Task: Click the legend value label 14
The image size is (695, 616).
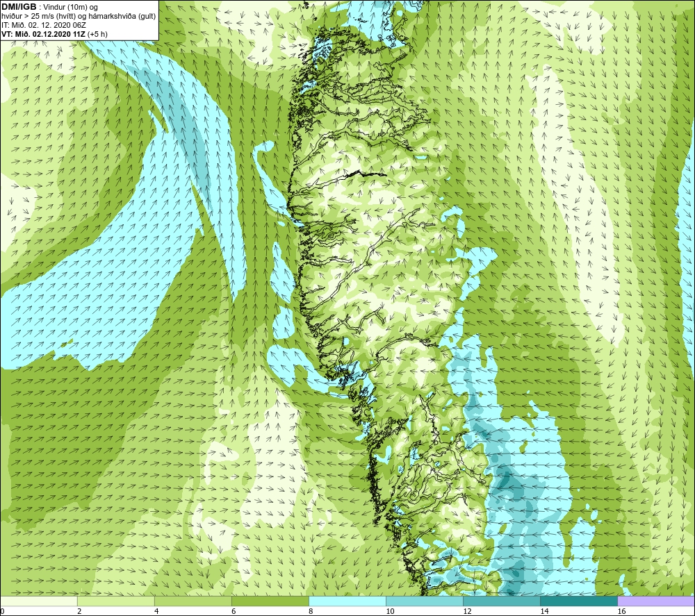Action: coord(544,612)
